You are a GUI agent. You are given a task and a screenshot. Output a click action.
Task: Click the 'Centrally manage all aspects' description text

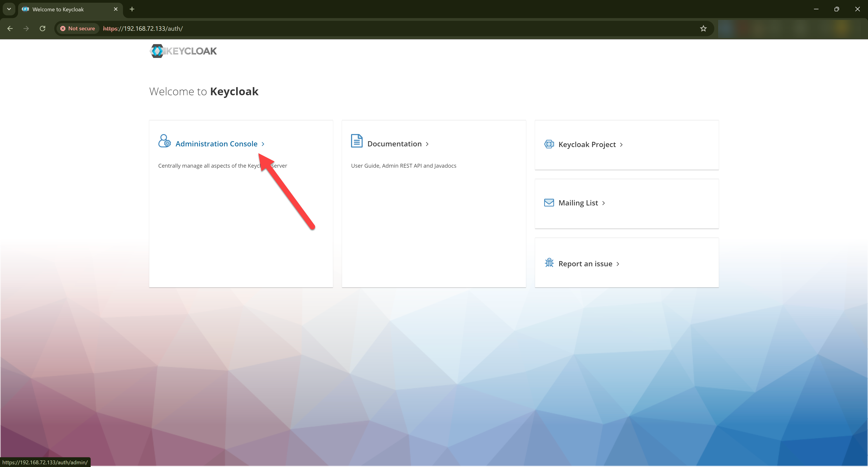(223, 166)
